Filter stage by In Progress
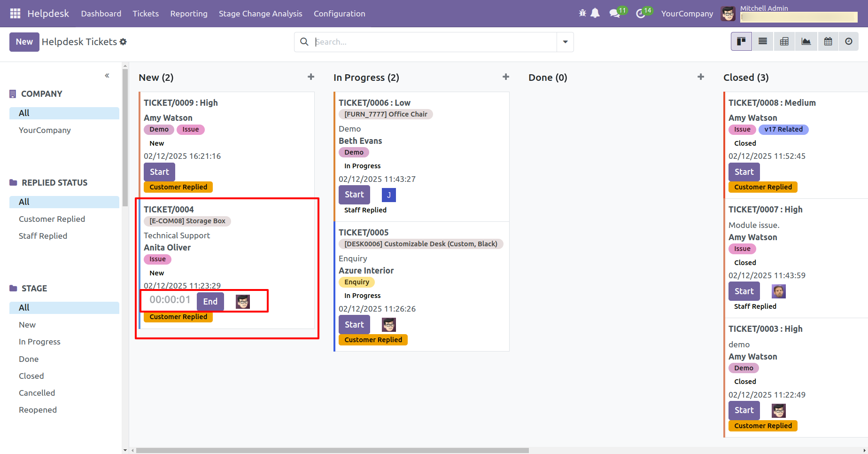Viewport: 868px width, 454px height. pos(40,342)
